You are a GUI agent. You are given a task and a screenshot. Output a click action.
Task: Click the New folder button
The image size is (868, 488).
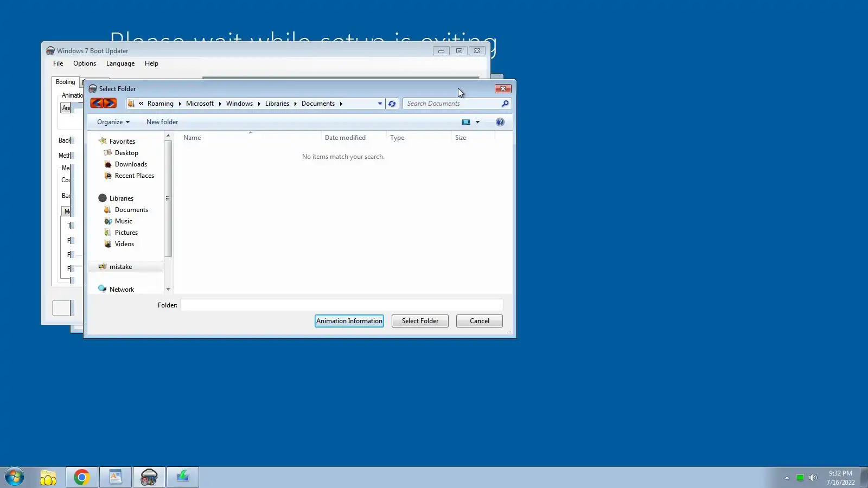162,122
